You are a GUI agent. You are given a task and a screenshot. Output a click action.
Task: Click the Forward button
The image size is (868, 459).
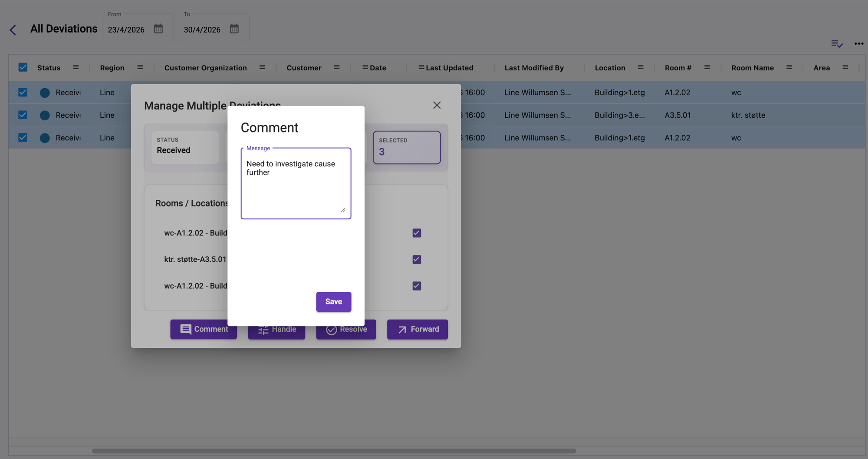[x=418, y=330]
